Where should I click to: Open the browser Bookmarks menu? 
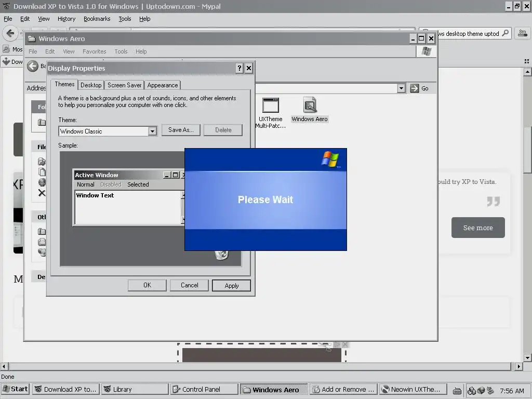tap(97, 19)
